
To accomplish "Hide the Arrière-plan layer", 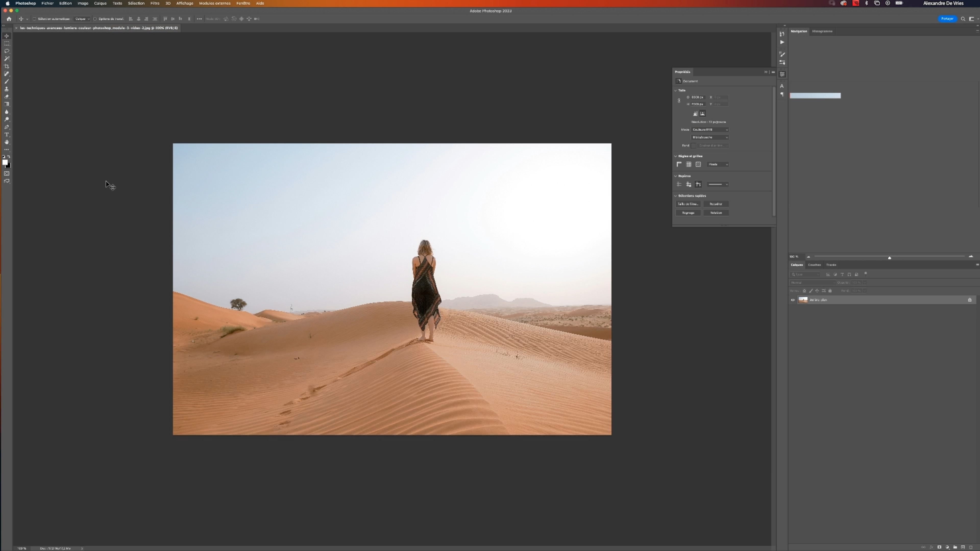I will [x=793, y=300].
